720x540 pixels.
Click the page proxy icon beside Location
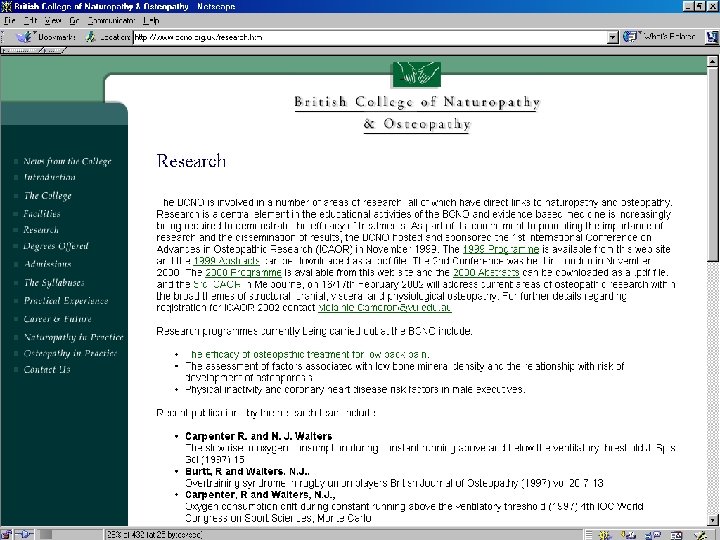point(91,37)
